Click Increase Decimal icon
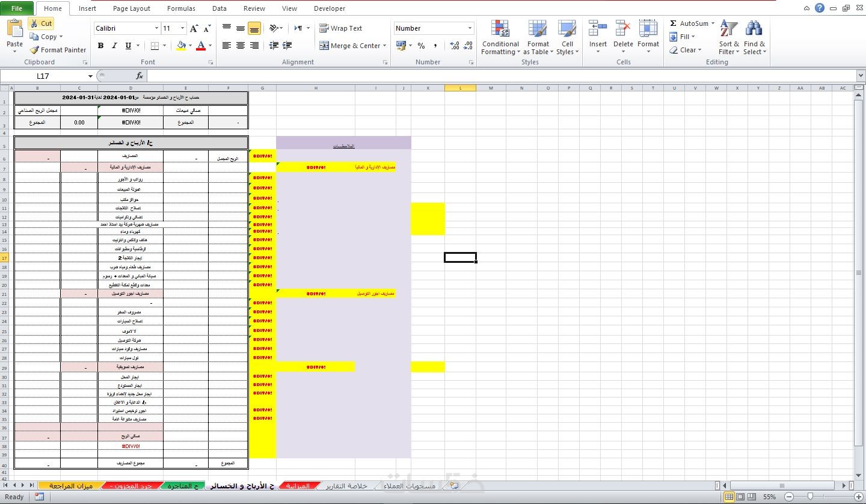 click(454, 46)
